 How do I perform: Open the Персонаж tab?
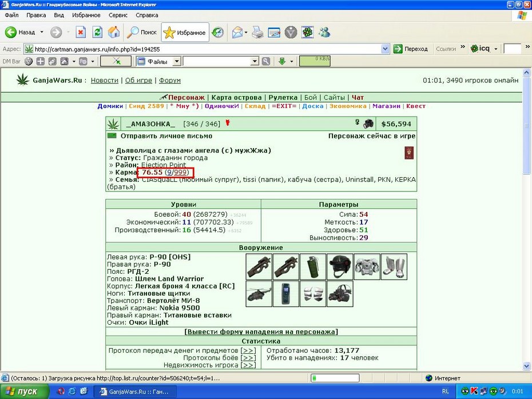coord(186,98)
